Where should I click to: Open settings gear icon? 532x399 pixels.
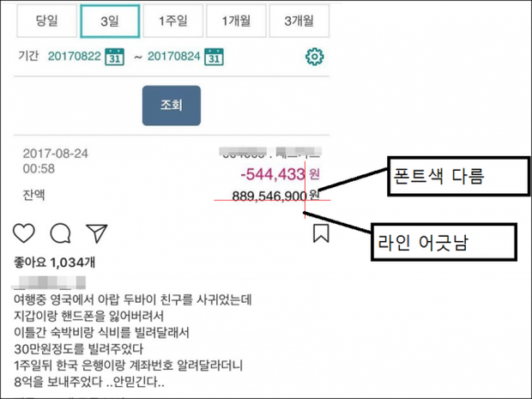[x=315, y=57]
